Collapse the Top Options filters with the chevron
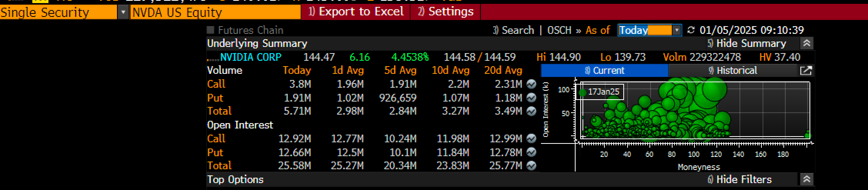 coord(807,180)
